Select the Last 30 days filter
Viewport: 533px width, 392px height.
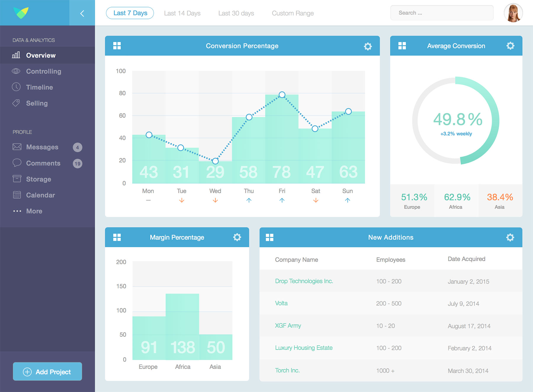(x=236, y=13)
